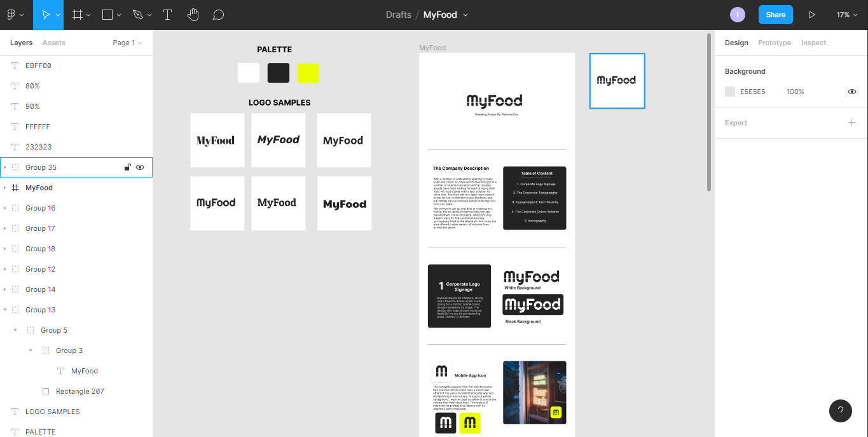Click the Present play icon
The image size is (868, 437).
pos(812,15)
